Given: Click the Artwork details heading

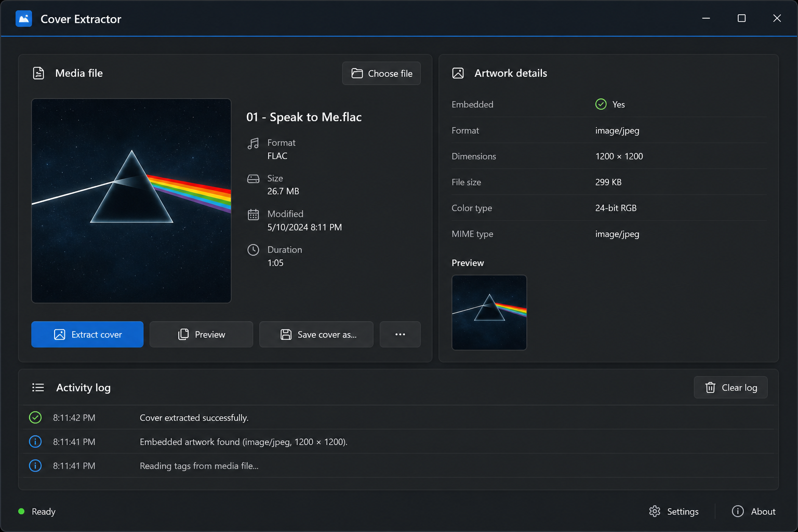Looking at the screenshot, I should (x=511, y=73).
